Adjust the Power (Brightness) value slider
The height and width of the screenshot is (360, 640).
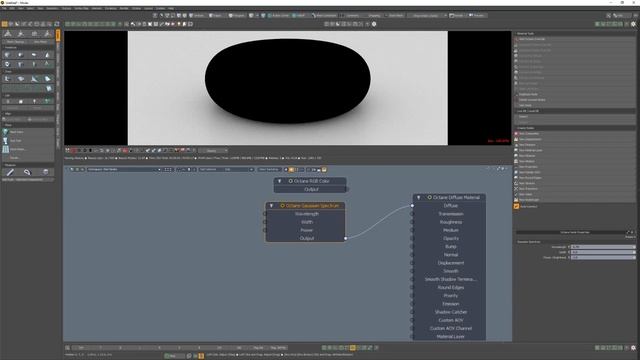click(603, 258)
